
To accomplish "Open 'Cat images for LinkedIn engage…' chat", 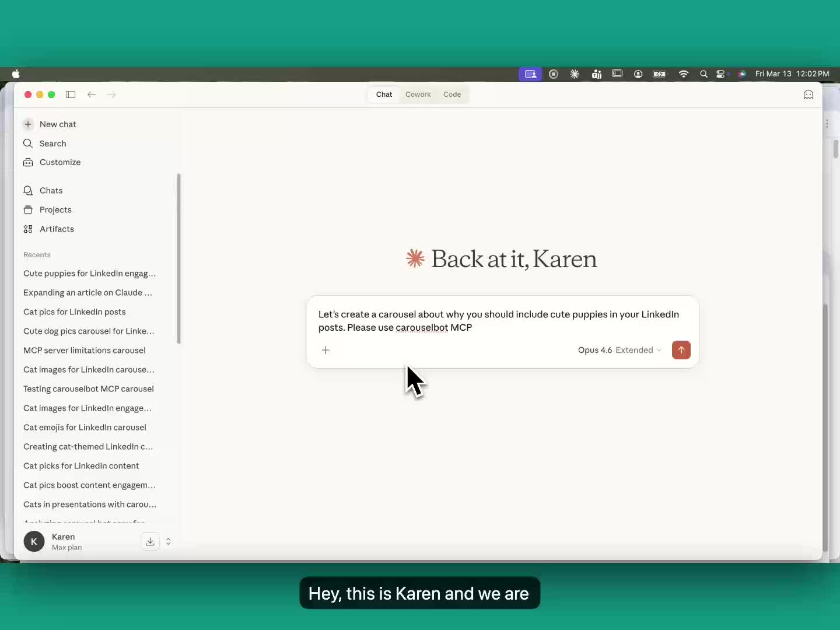I will 87,408.
